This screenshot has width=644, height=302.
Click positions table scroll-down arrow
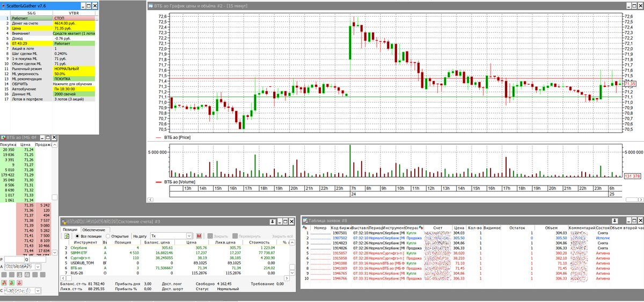click(292, 272)
